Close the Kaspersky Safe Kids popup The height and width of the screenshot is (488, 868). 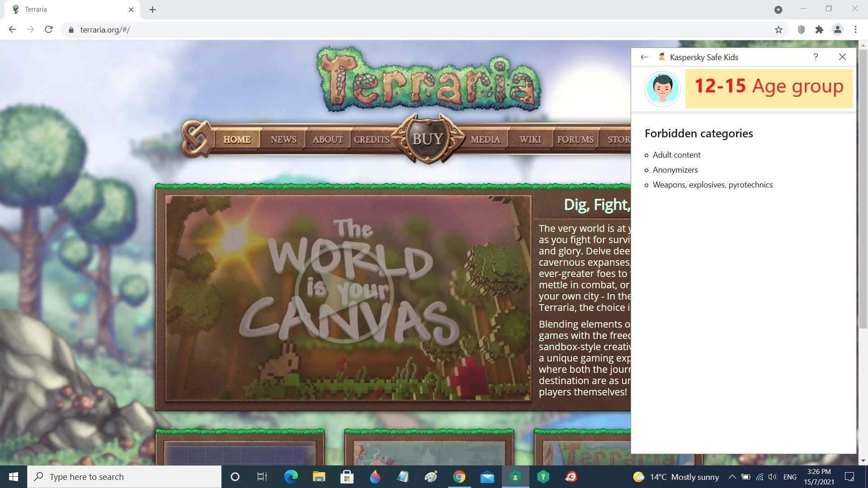(842, 57)
